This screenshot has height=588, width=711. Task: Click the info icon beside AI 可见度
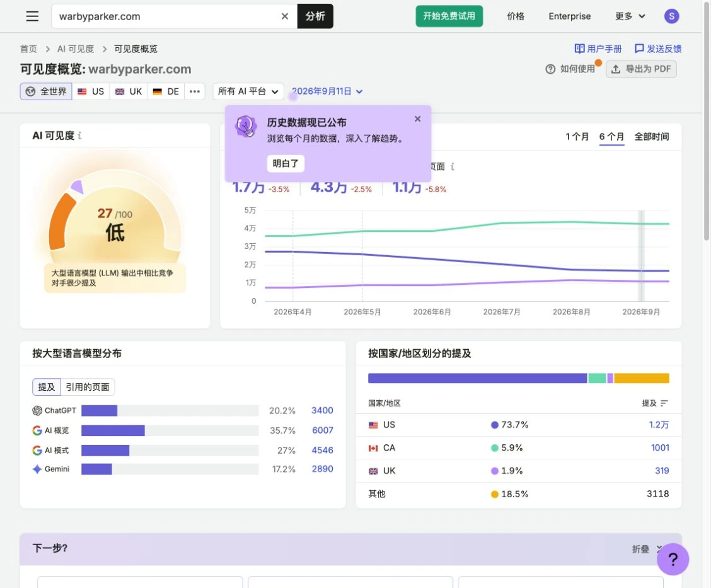tap(80, 135)
